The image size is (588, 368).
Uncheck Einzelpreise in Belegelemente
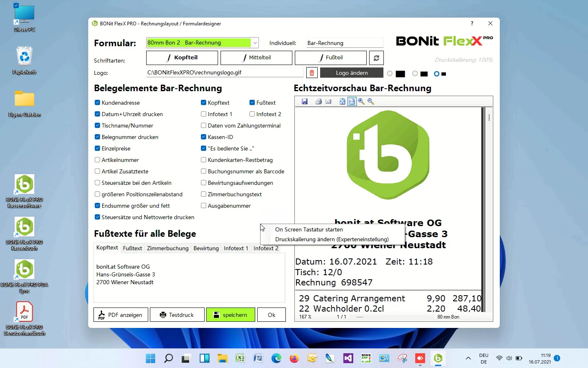coord(97,148)
